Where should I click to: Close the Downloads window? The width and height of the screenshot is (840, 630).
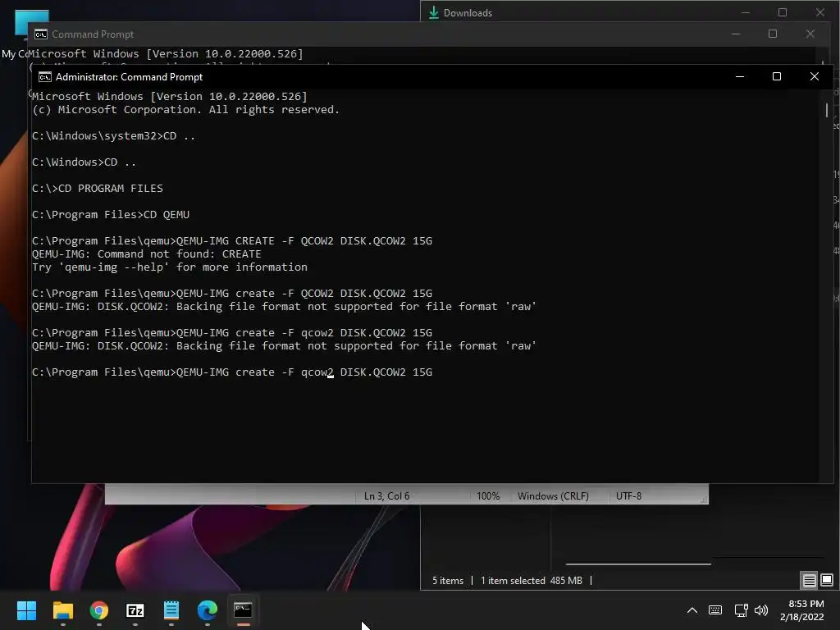coord(820,12)
